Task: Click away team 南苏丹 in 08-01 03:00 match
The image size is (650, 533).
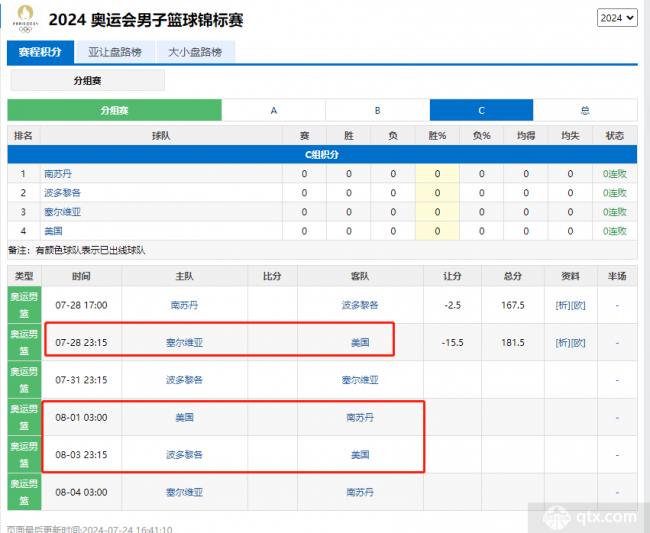Action: 360,417
